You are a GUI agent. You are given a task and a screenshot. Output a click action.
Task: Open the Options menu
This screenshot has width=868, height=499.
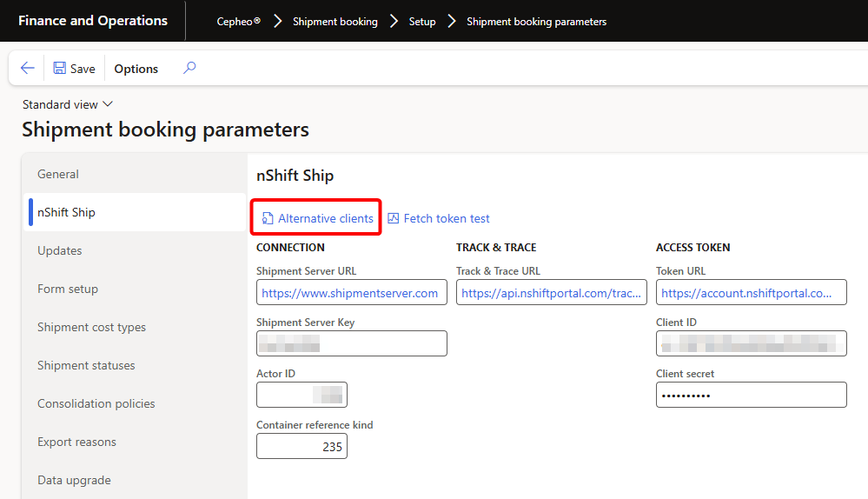(x=136, y=69)
